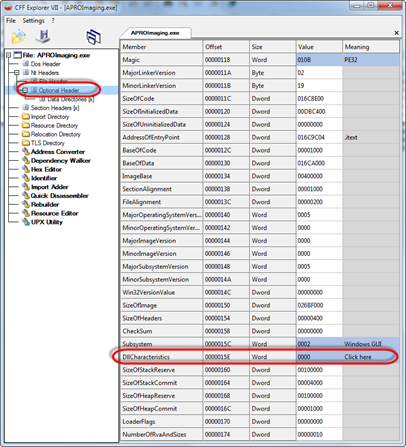406x447 pixels.
Task: Collapse the File: APROImaging.exe tree root
Action: tap(9, 55)
